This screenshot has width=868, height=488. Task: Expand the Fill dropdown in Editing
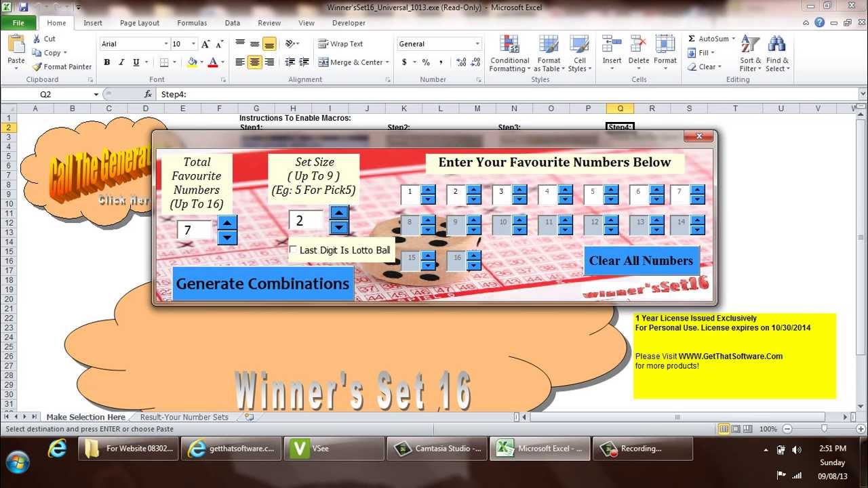click(713, 53)
